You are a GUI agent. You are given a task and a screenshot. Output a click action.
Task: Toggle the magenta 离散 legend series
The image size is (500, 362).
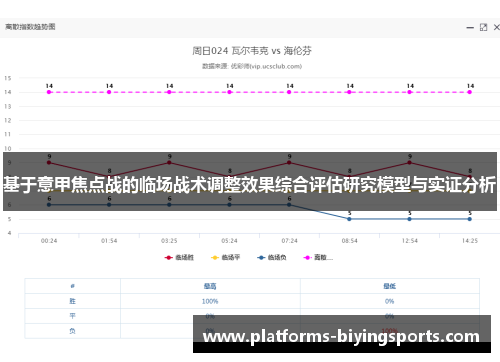click(318, 257)
